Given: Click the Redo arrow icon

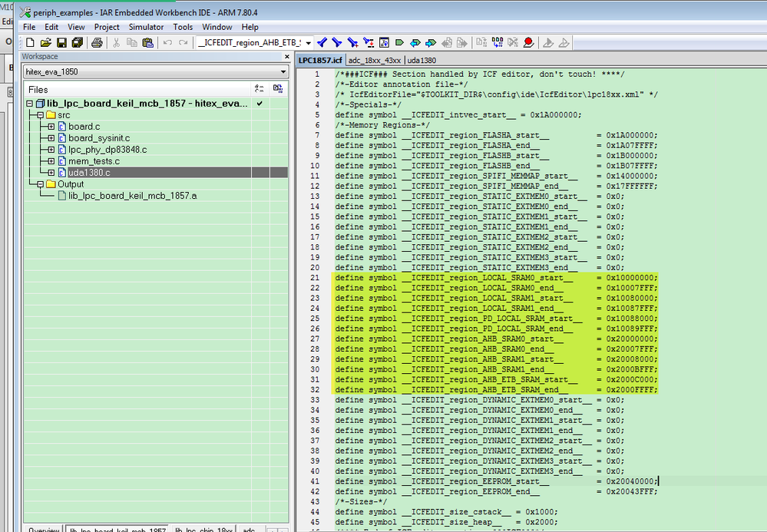Looking at the screenshot, I should click(183, 43).
